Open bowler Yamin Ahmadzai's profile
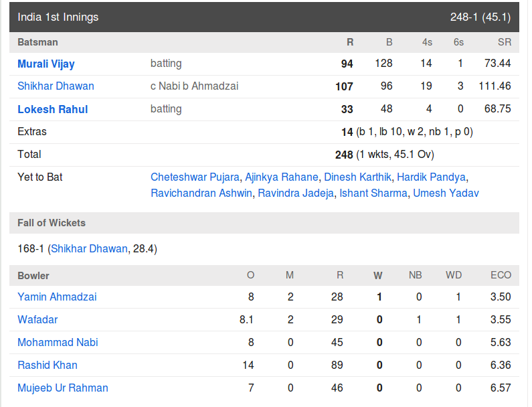This screenshot has width=532, height=407. [57, 297]
